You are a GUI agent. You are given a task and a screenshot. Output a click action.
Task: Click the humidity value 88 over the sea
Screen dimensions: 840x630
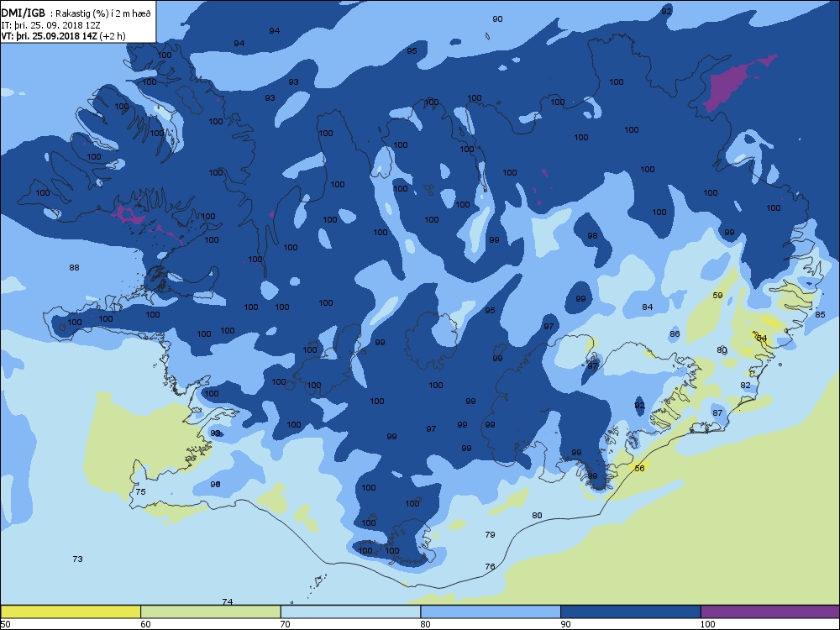(x=74, y=267)
